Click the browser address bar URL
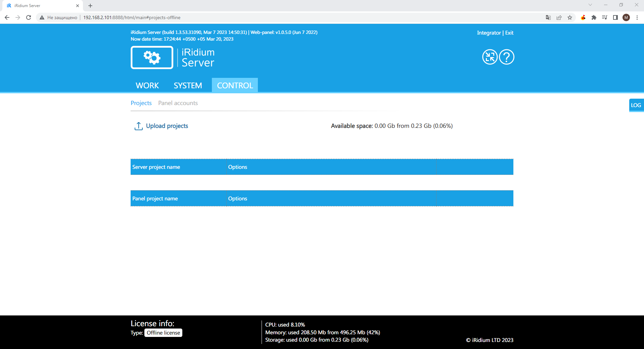 [x=132, y=17]
